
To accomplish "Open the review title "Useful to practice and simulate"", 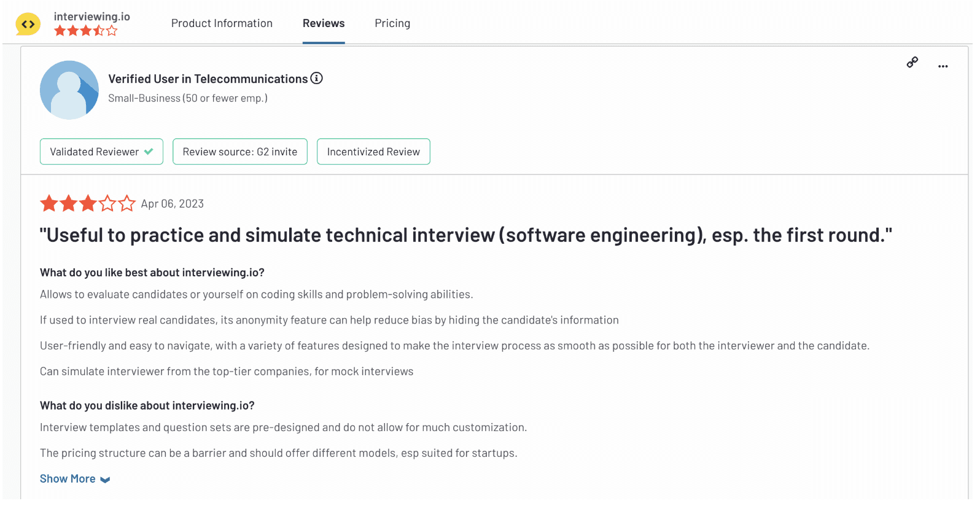I will 466,235.
